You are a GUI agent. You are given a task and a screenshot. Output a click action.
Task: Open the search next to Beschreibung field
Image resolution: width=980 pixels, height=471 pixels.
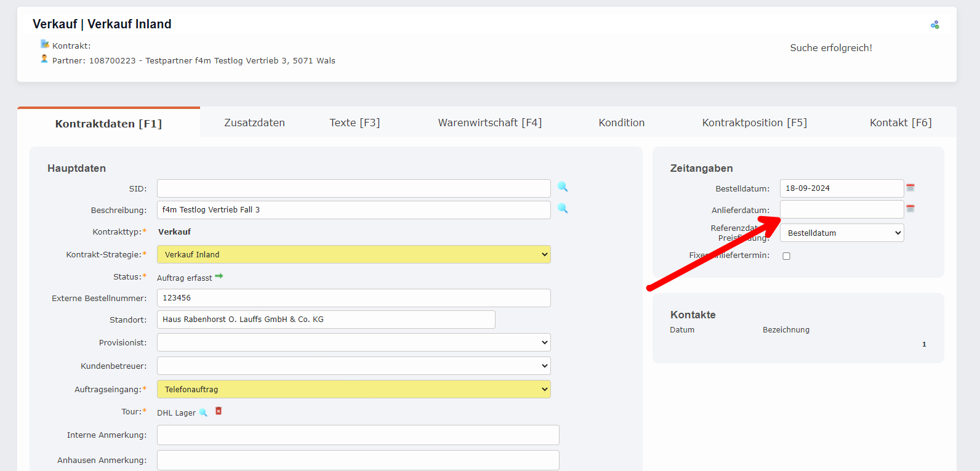click(563, 209)
